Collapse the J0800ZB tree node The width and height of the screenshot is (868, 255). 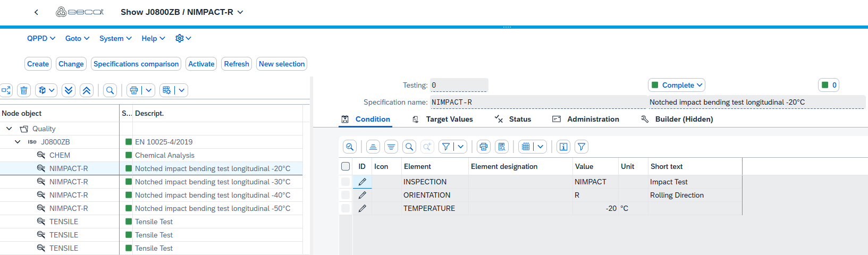tap(18, 142)
